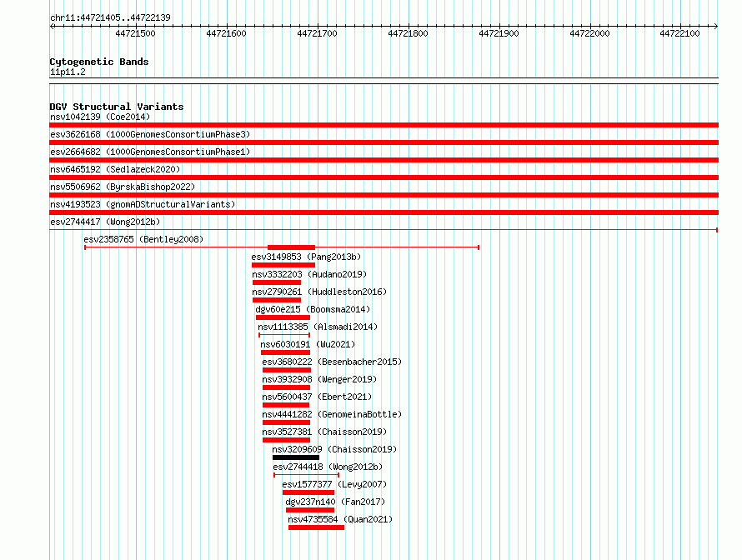Viewport: 742px width, 560px height.
Task: Select nsv6465192 (Sedlazeck2020) variant label
Action: [115, 169]
